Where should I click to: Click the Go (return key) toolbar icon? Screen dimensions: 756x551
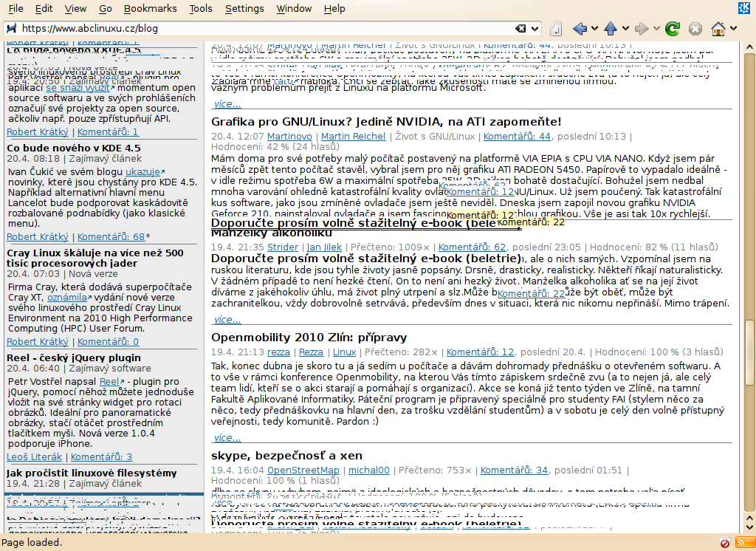click(x=555, y=29)
